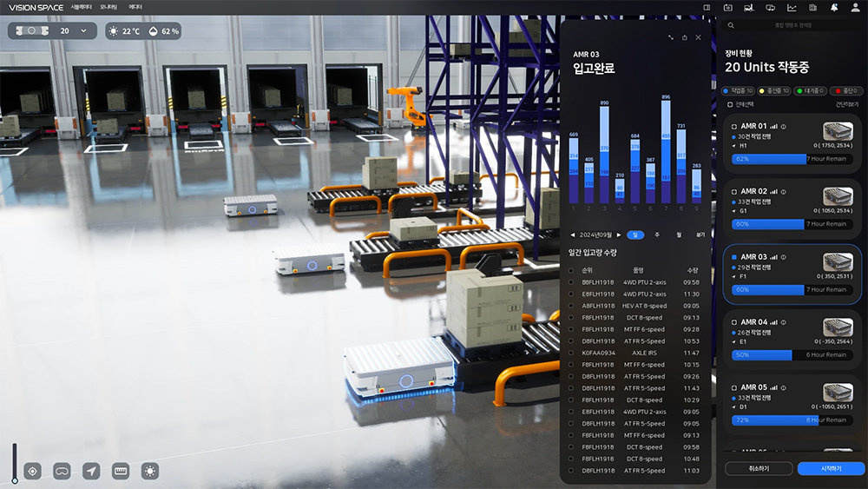This screenshot has width=868, height=489.
Task: Select the ruler measurement tool
Action: click(121, 471)
